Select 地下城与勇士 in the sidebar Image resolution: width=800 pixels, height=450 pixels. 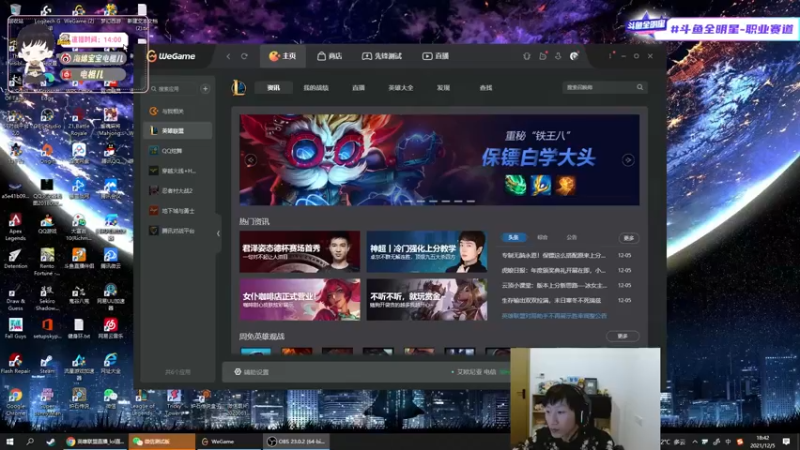pos(178,210)
